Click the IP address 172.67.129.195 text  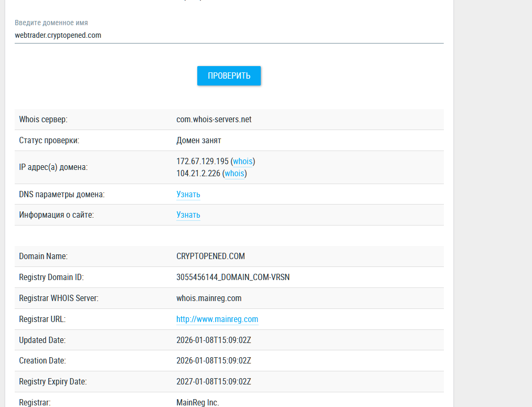203,162
